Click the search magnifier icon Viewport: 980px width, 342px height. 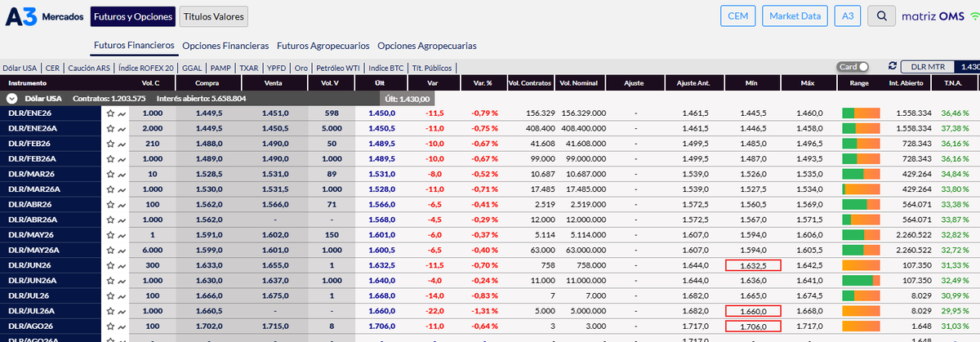[881, 16]
